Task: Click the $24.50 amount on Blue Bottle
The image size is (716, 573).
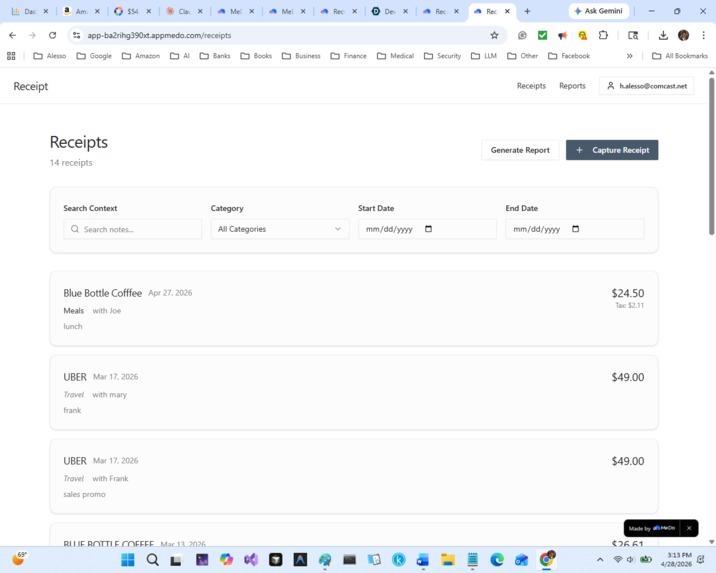Action: pos(628,293)
